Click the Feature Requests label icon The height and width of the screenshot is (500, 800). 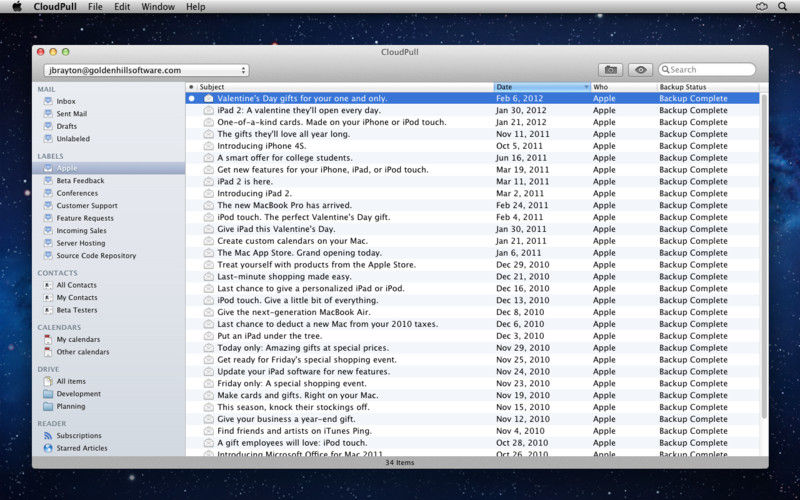(x=48, y=218)
